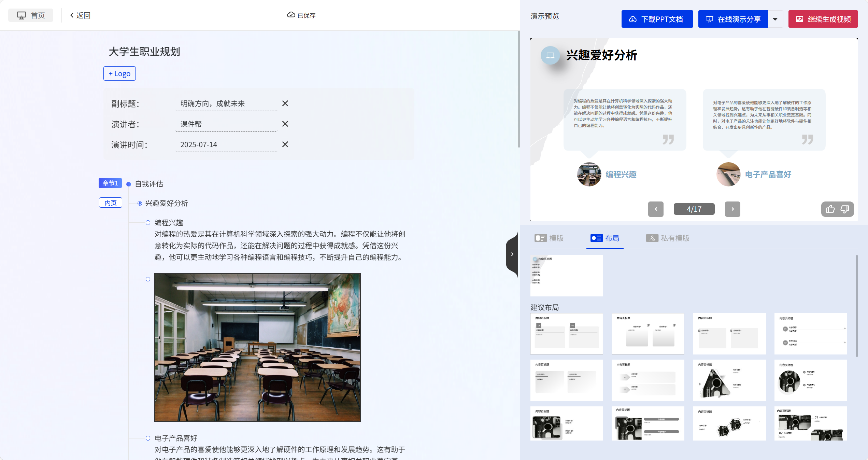Click the saved cloud status icon
The image size is (868, 460).
coord(291,15)
